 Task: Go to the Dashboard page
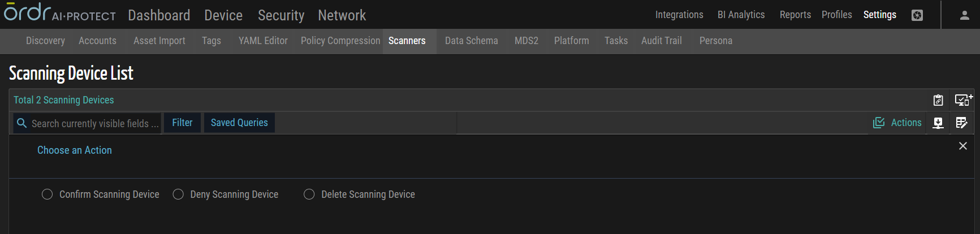point(159,15)
